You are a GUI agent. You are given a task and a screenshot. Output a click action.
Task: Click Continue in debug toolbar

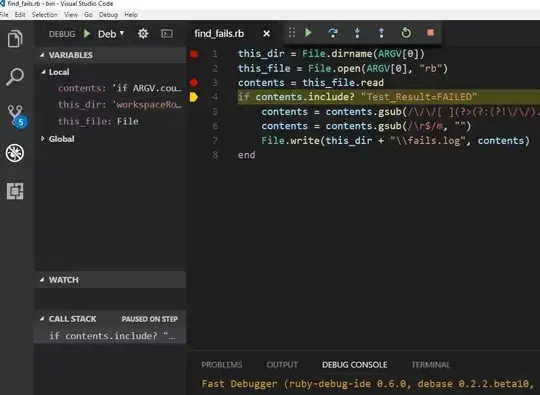[309, 33]
